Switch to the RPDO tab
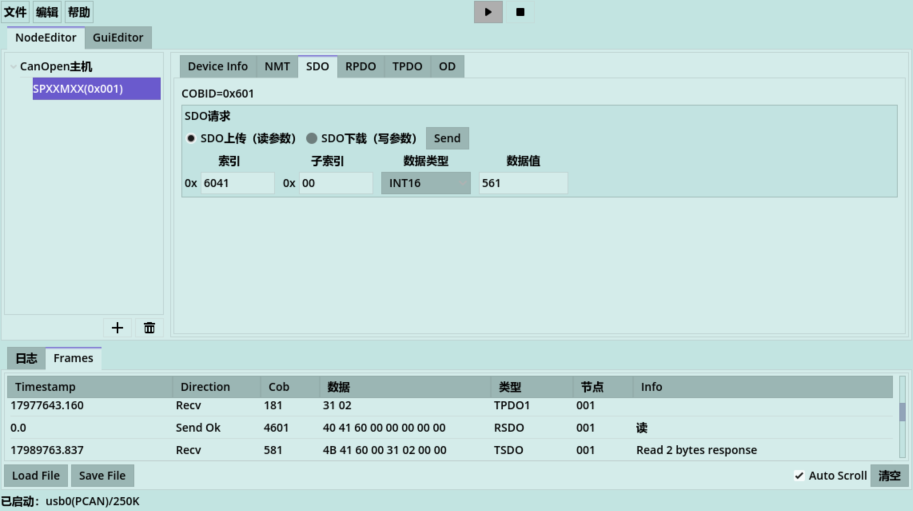 pyautogui.click(x=361, y=66)
